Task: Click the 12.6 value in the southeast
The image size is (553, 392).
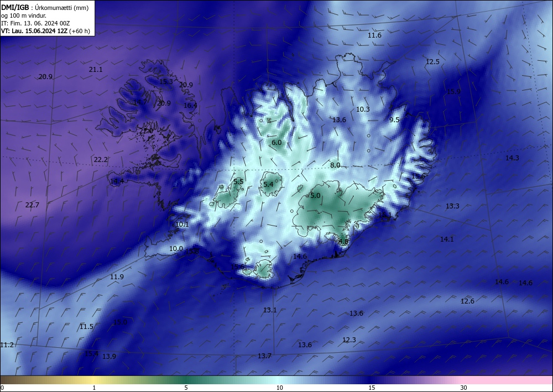Action: 467,301
